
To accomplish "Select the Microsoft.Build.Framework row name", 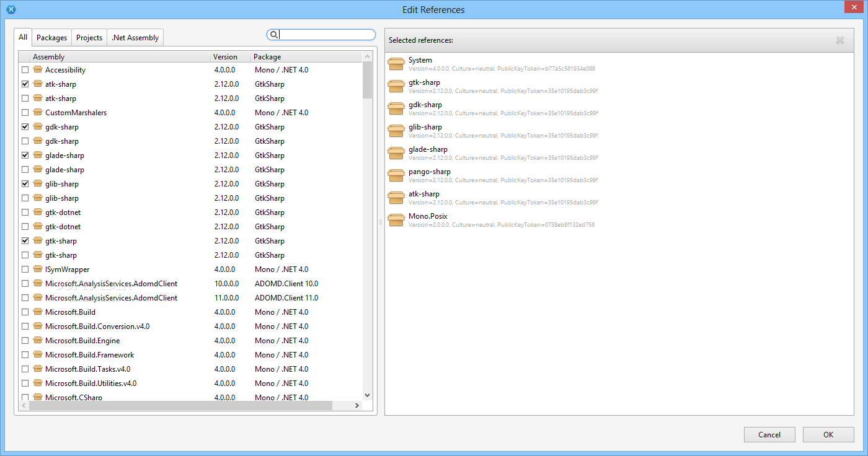I will coord(90,355).
